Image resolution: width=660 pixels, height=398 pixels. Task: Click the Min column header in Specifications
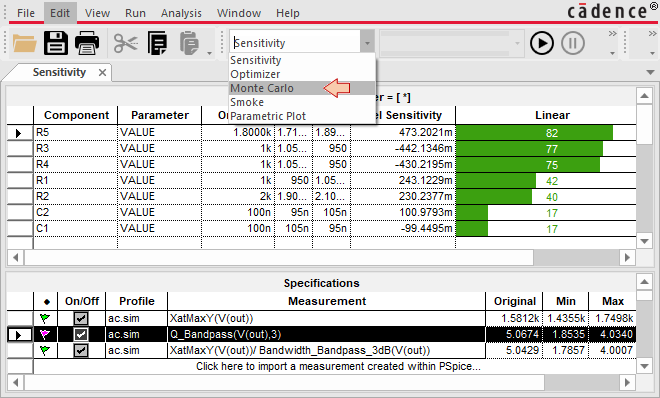565,301
